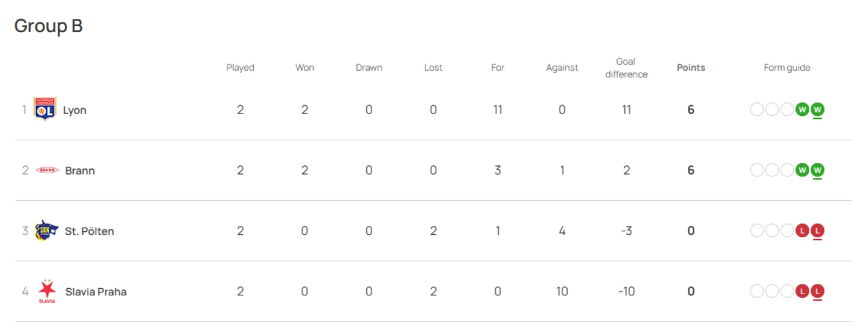Open the St. Pölten team page
This screenshot has height=328, width=868.
point(89,231)
